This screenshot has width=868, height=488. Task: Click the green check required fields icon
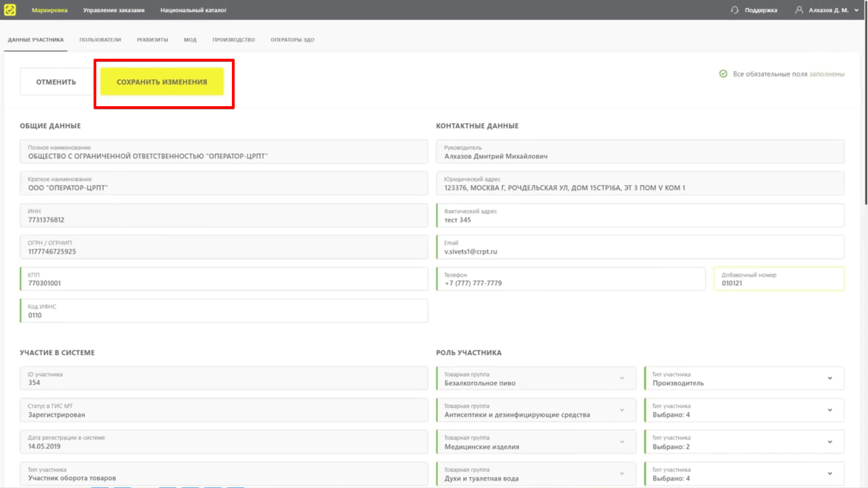(723, 74)
